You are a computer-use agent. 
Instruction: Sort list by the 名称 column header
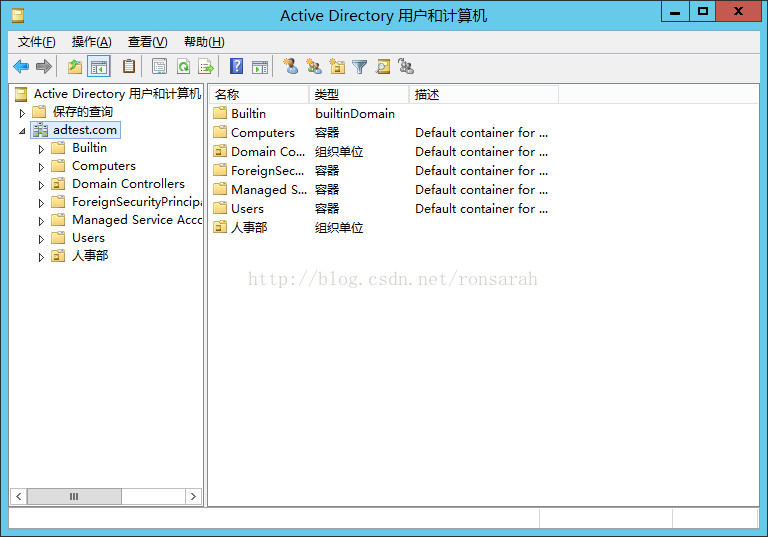[x=260, y=95]
